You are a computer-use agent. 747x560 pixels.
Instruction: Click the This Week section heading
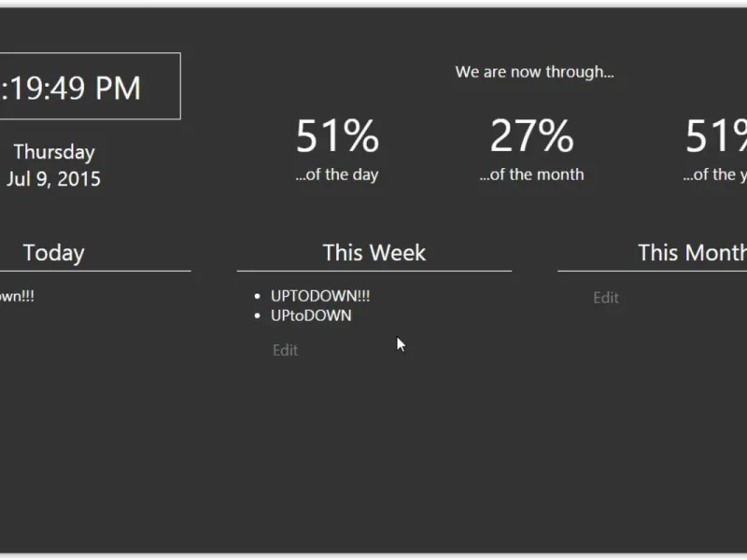(373, 252)
